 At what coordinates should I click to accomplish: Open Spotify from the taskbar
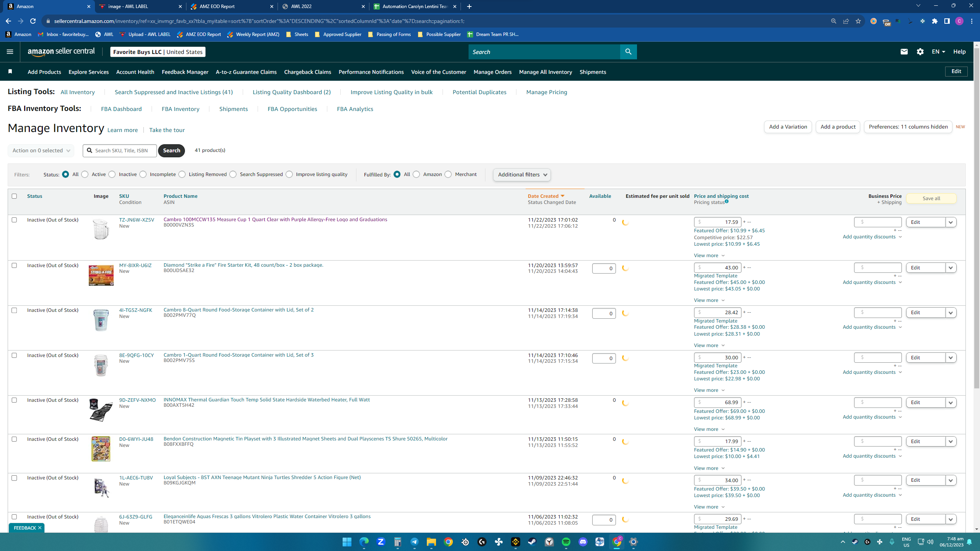click(566, 542)
